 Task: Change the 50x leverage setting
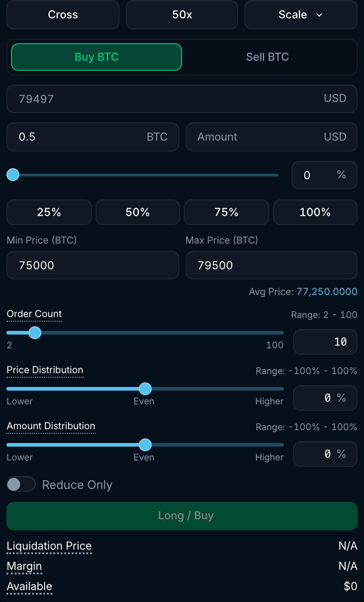point(182,15)
